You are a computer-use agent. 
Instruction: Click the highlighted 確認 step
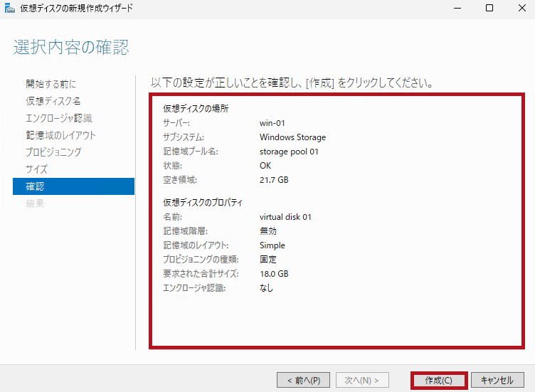[36, 186]
